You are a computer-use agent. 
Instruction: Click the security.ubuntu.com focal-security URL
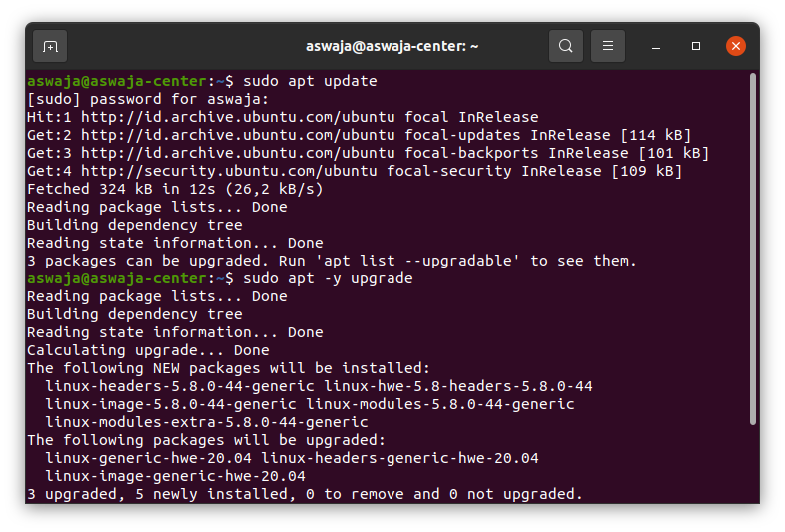tap(229, 171)
